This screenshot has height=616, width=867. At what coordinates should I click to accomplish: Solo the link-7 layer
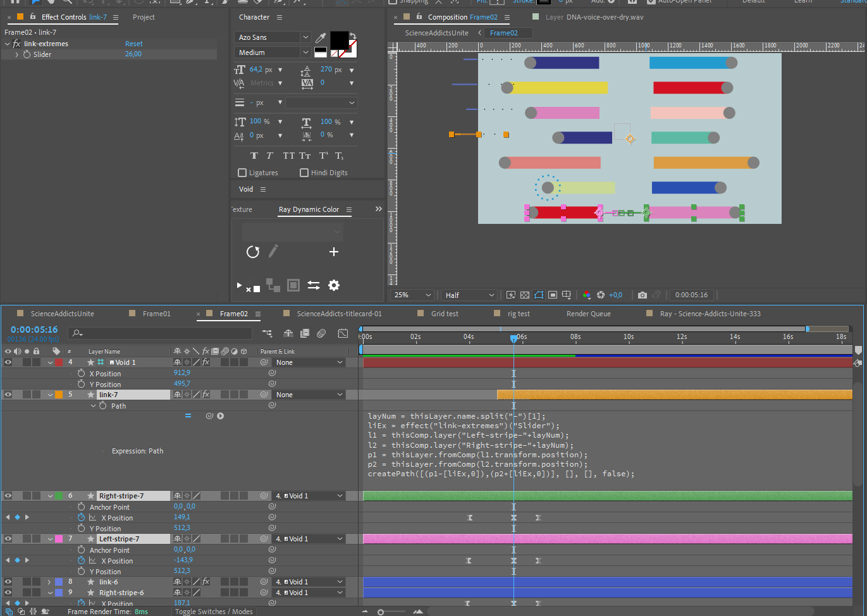[25, 394]
